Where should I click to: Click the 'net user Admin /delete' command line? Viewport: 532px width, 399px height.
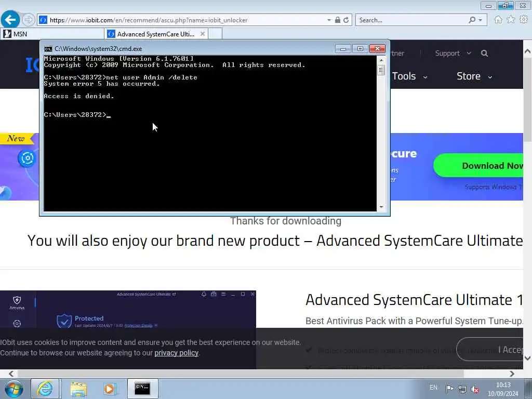pyautogui.click(x=151, y=77)
